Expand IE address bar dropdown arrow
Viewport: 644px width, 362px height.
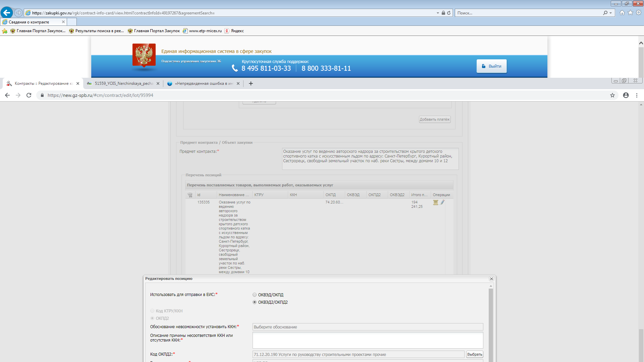pyautogui.click(x=438, y=13)
